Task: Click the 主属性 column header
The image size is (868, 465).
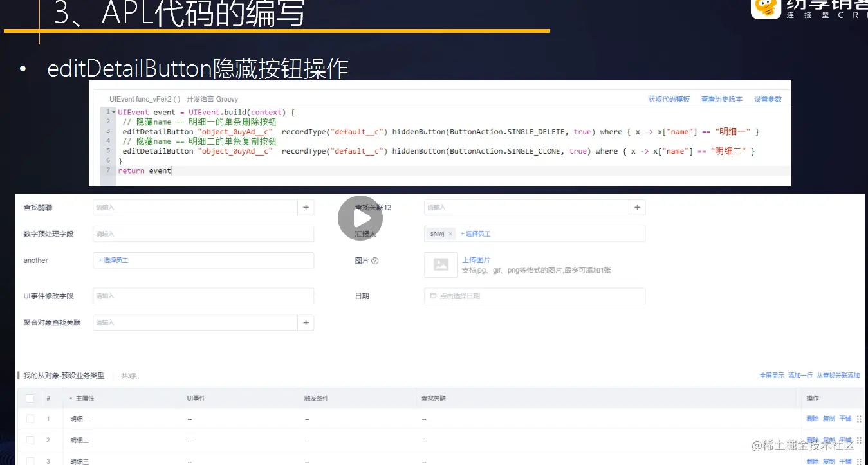Action: click(85, 399)
